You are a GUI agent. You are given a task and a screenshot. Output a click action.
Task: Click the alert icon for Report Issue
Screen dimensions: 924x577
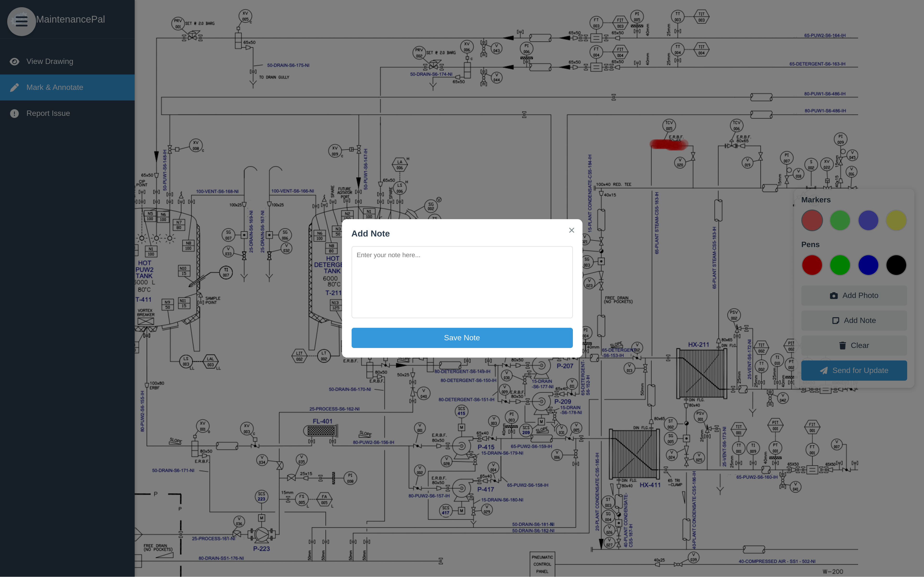point(14,113)
